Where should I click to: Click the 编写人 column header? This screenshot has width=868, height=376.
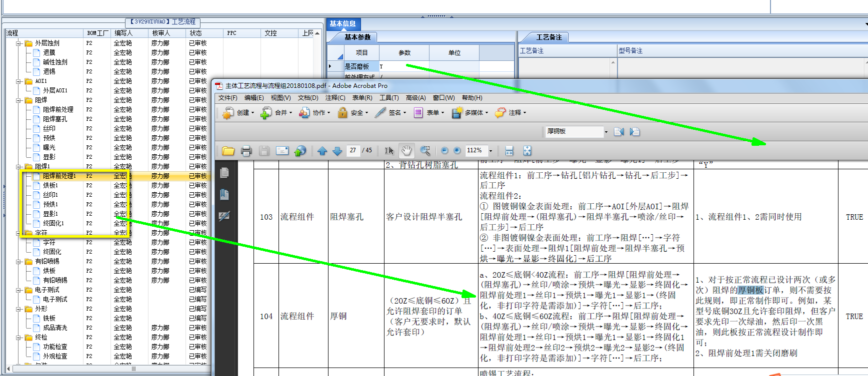129,33
